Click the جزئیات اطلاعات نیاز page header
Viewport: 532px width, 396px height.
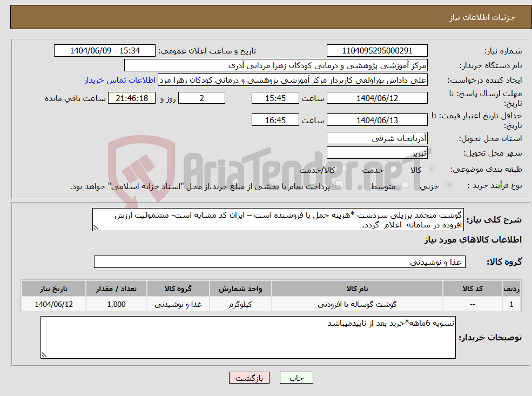[x=482, y=17]
